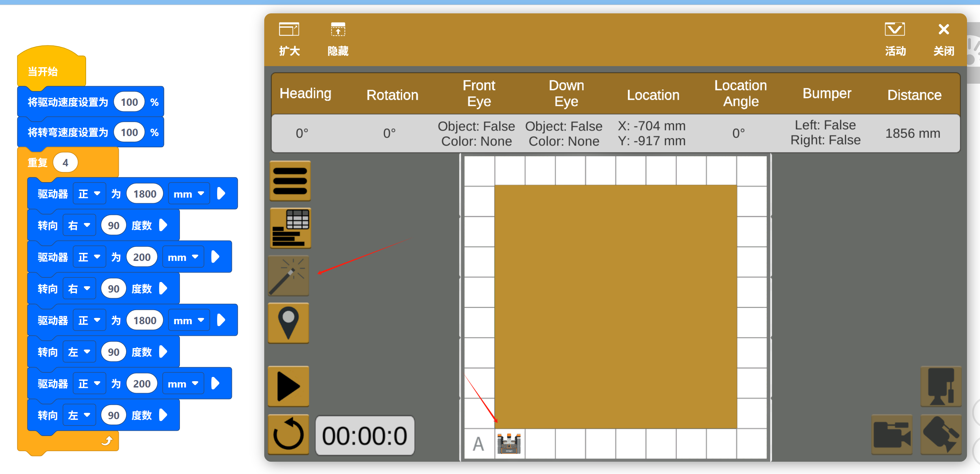Expand arrow on first 200 drive block
The image size is (980, 474).
pyautogui.click(x=215, y=257)
